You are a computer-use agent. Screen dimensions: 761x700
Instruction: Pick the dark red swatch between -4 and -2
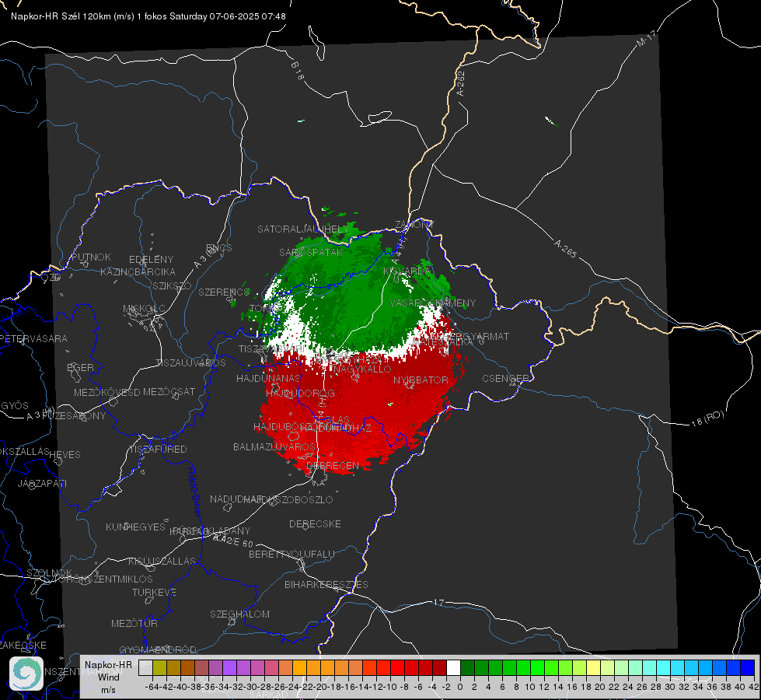click(439, 667)
